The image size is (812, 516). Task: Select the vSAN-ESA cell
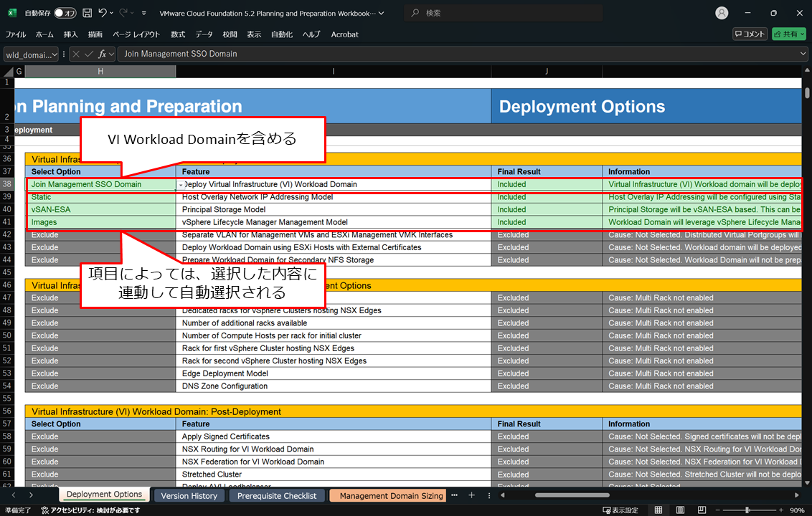pyautogui.click(x=100, y=209)
